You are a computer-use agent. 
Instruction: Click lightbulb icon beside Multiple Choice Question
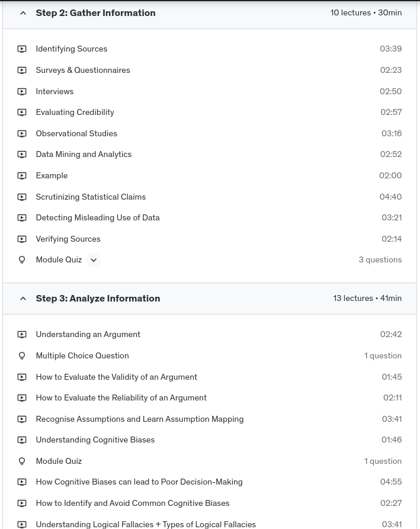[22, 356]
